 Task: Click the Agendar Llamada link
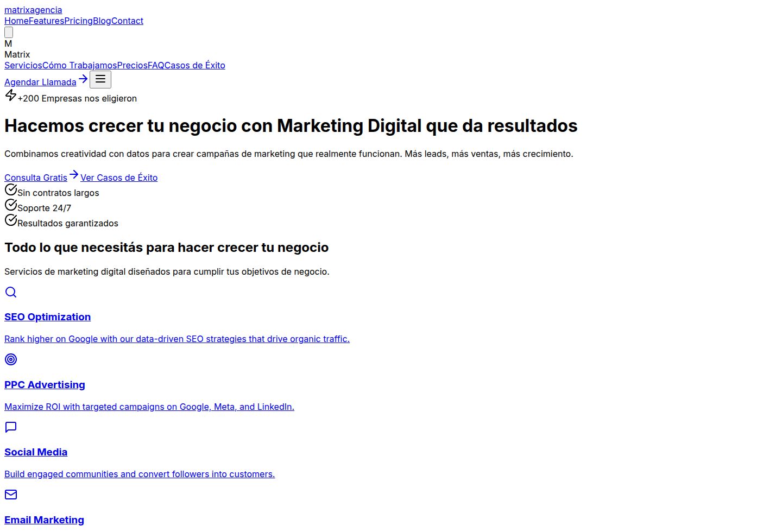[40, 82]
